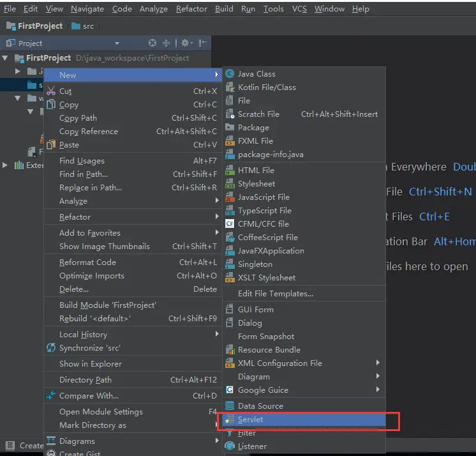476x456 pixels.
Task: Expand the Diagram submenu arrow
Action: point(378,376)
